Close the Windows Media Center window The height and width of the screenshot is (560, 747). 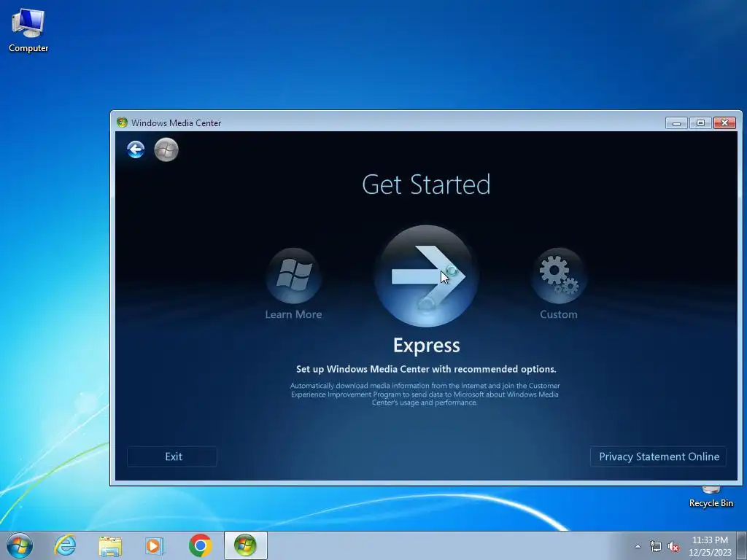pyautogui.click(x=724, y=122)
